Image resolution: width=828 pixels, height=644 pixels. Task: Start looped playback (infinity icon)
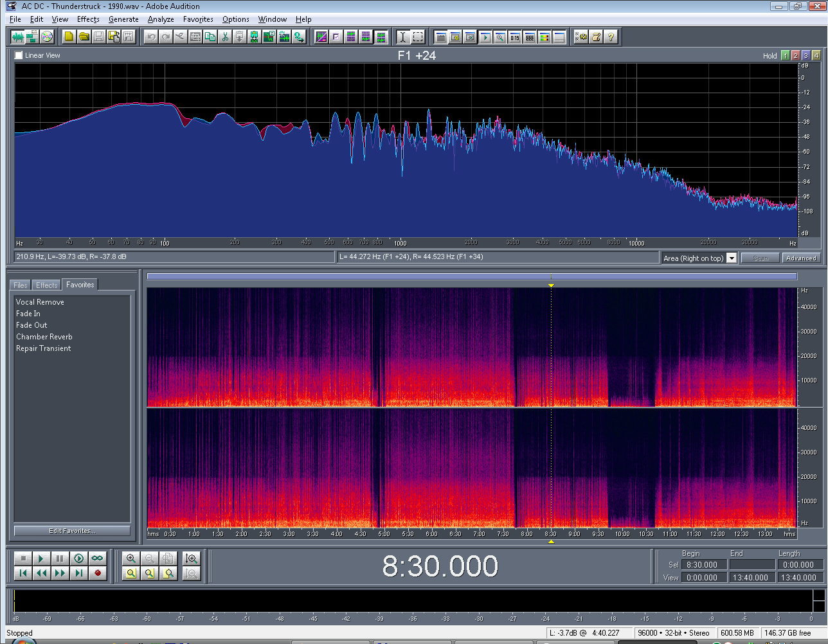click(x=97, y=559)
